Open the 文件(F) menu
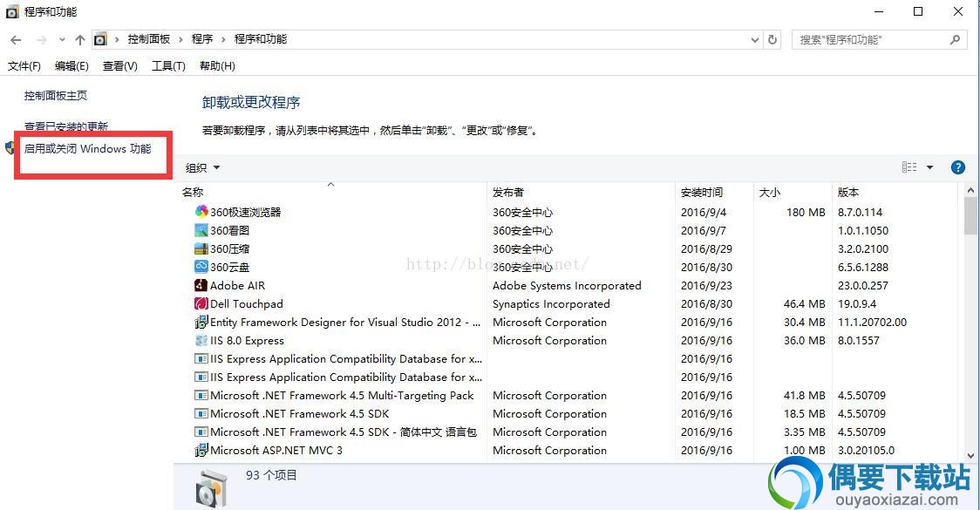The image size is (980, 510). pos(24,65)
